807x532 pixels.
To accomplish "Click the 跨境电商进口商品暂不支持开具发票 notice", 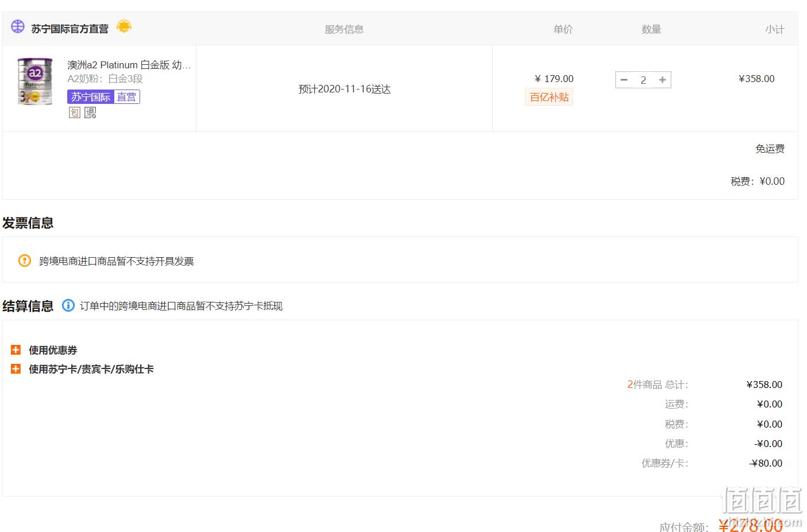I will [x=117, y=261].
